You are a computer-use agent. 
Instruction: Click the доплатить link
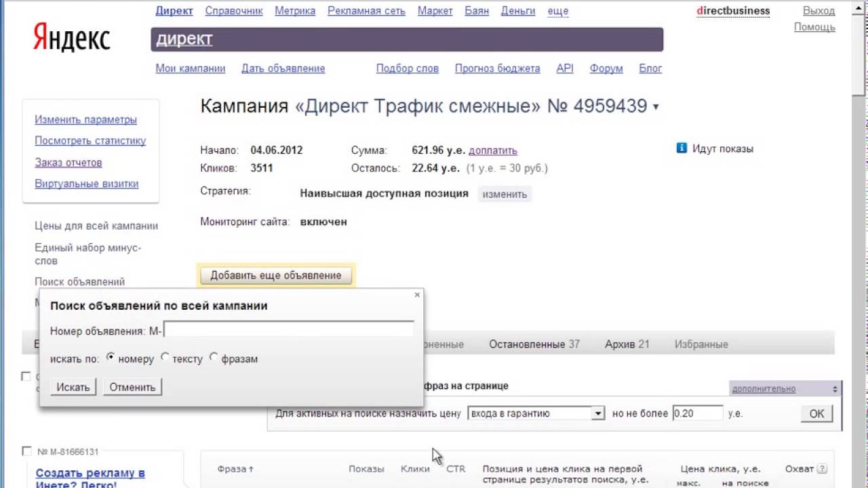click(x=493, y=150)
